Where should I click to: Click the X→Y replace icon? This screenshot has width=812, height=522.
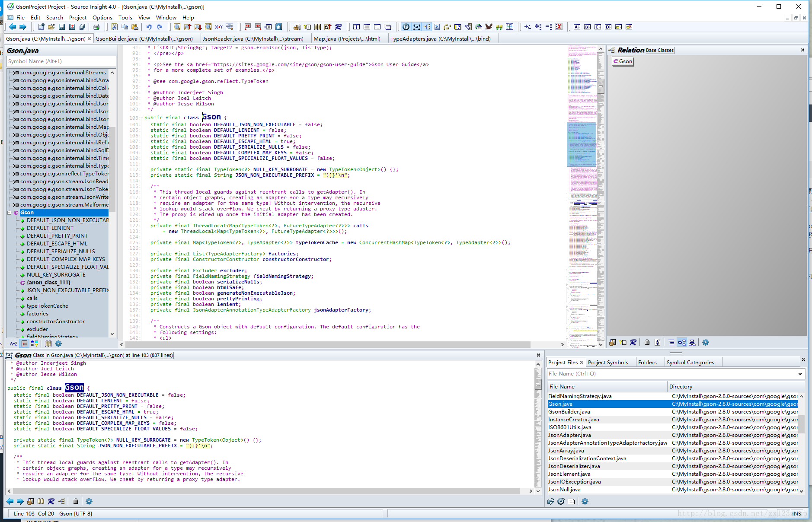(x=219, y=27)
